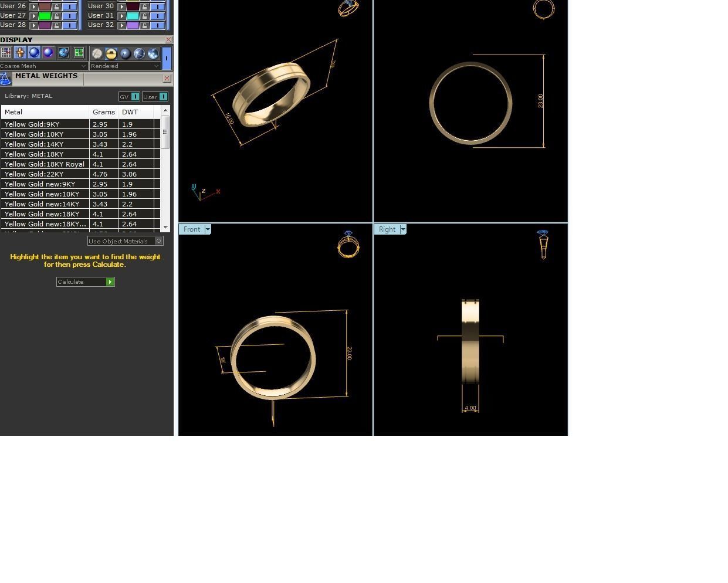Screen dimensions: 728x583
Task: Click the green arrow on Calculate button
Action: (x=110, y=282)
